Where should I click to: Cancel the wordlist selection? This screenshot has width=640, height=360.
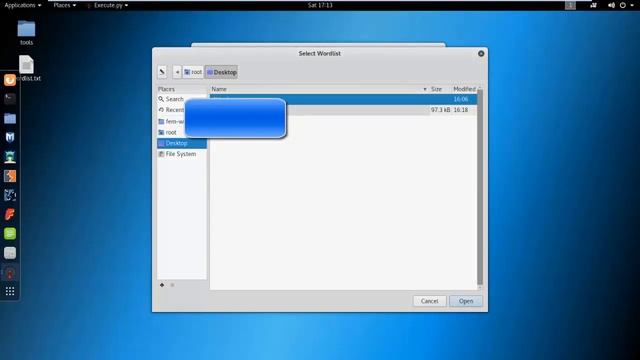(429, 301)
